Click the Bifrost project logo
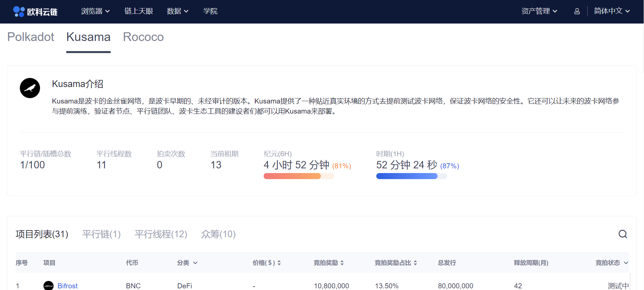The width and height of the screenshot is (644, 290). click(x=48, y=286)
